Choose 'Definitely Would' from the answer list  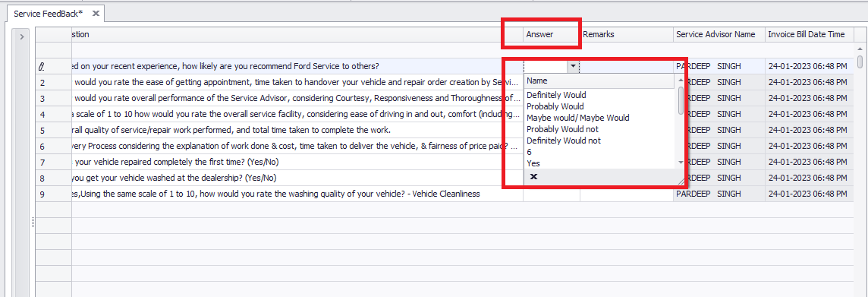pyautogui.click(x=556, y=95)
